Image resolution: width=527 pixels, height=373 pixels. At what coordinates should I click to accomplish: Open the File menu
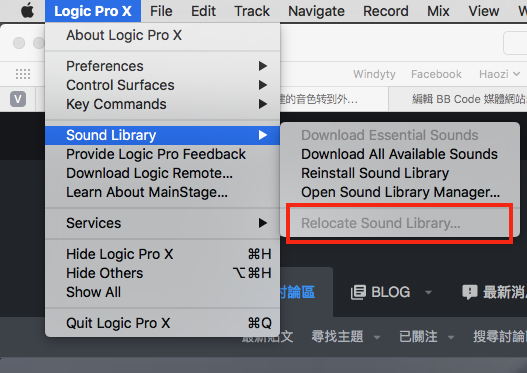point(161,11)
